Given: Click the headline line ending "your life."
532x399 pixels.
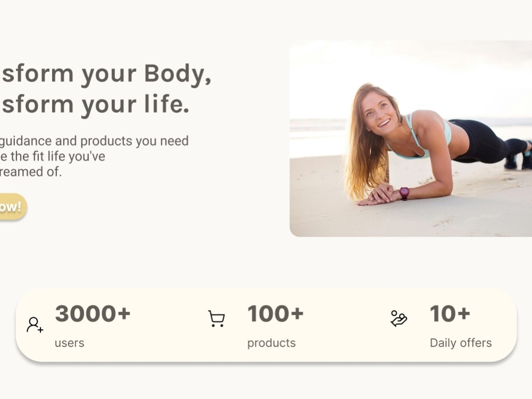Looking at the screenshot, I should (x=95, y=104).
